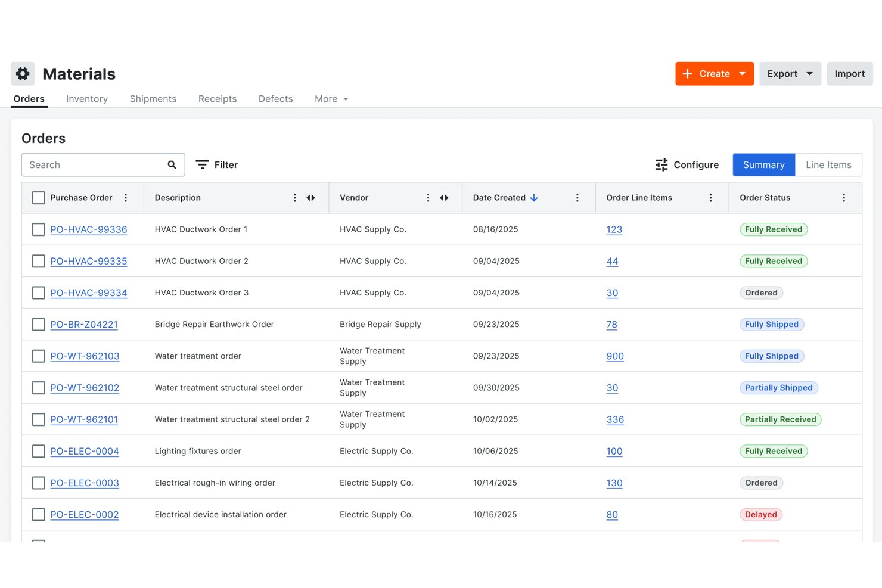Screen dimensions: 882x588
Task: Select the Defects tab
Action: [276, 99]
